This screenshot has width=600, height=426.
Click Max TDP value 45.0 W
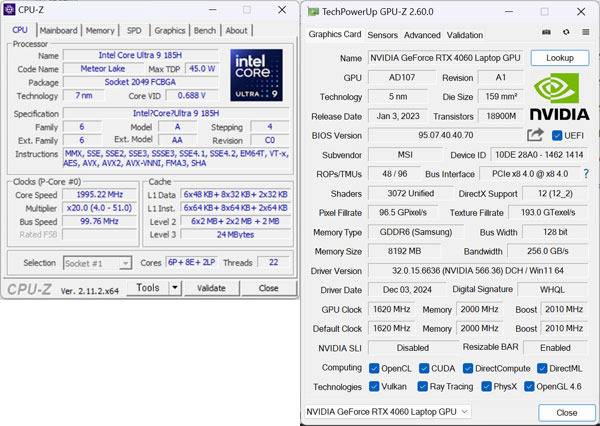pyautogui.click(x=202, y=69)
